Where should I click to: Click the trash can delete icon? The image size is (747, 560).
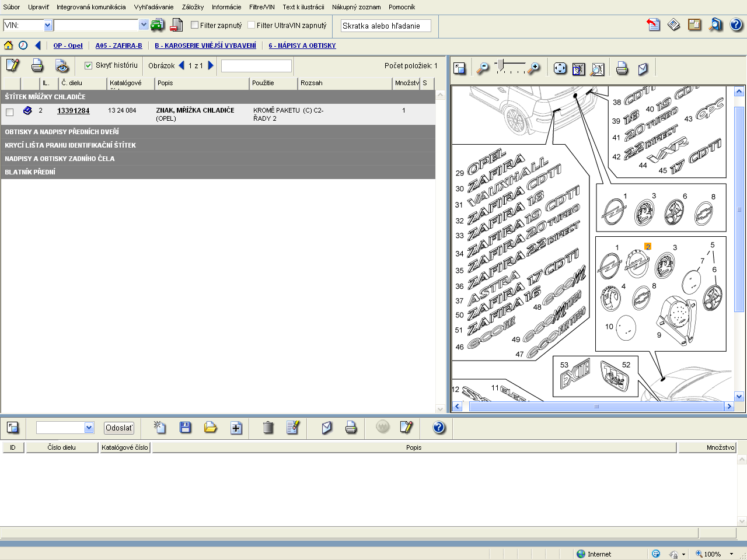tap(268, 428)
